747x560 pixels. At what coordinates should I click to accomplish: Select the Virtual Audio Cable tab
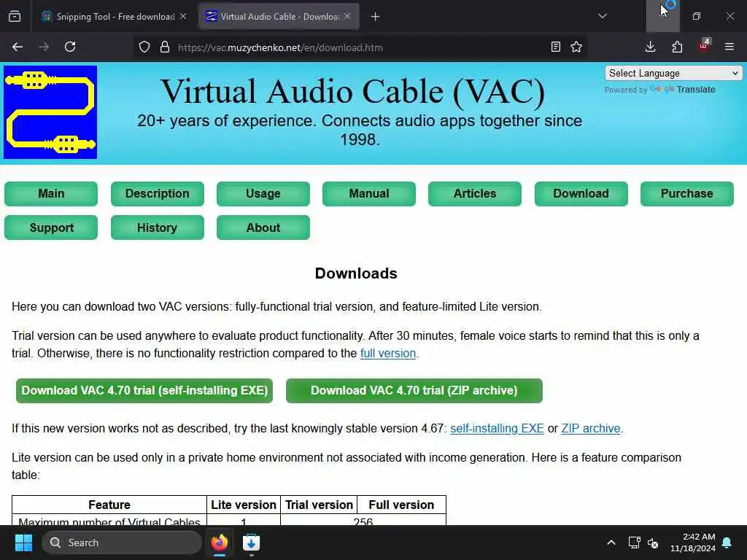[x=279, y=17]
